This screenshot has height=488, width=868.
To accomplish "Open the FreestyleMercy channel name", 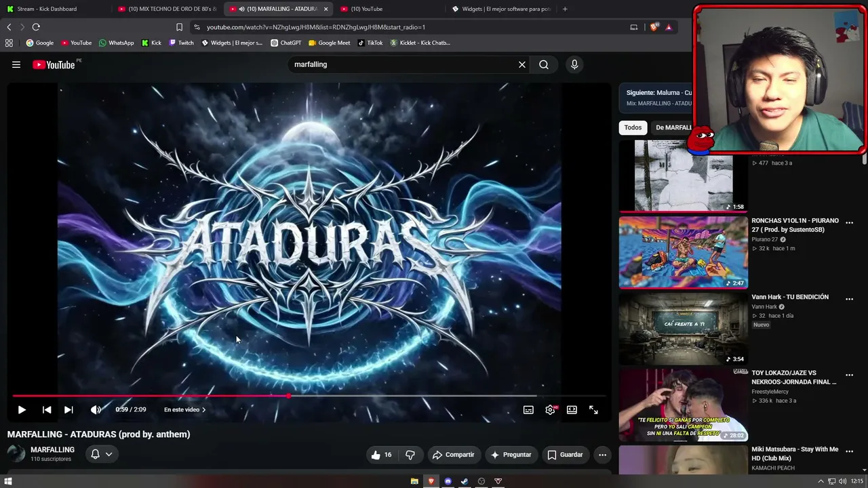I will click(770, 391).
